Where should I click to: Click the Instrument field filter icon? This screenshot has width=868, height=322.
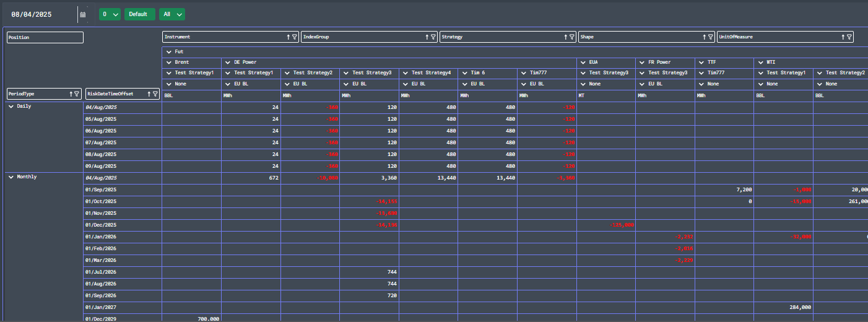point(295,37)
